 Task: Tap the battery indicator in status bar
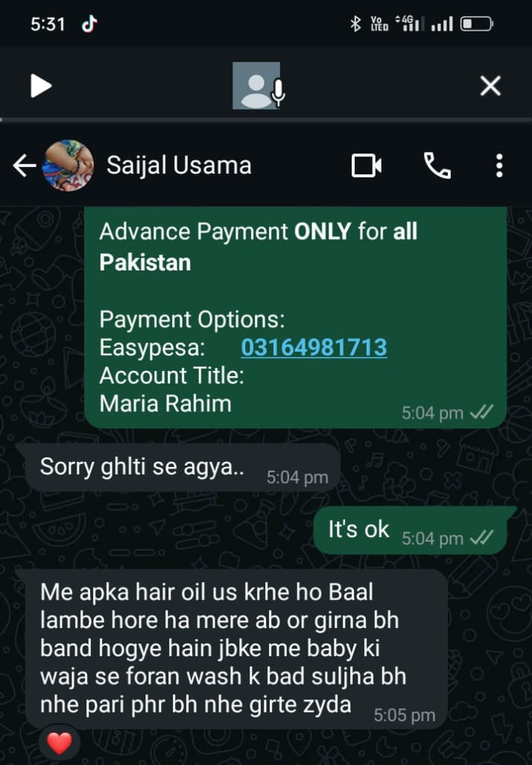(477, 23)
